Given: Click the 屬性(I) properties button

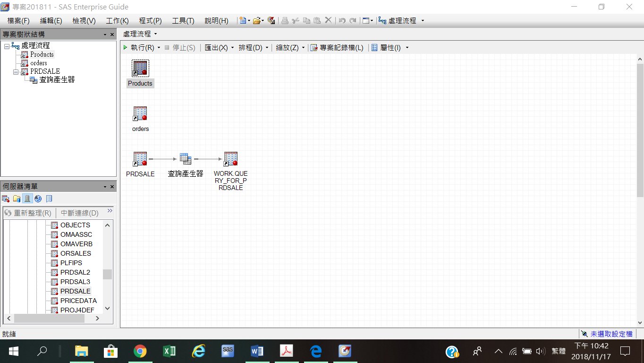Looking at the screenshot, I should 386,47.
